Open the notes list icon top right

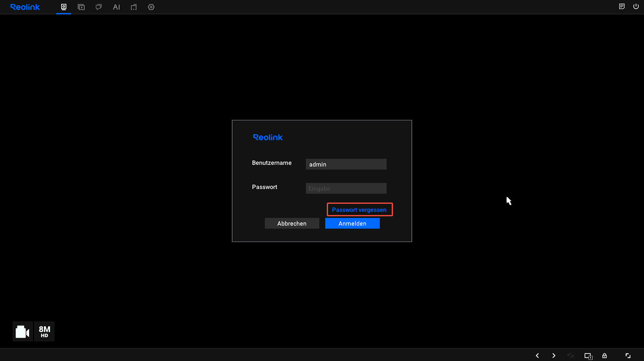(622, 6)
